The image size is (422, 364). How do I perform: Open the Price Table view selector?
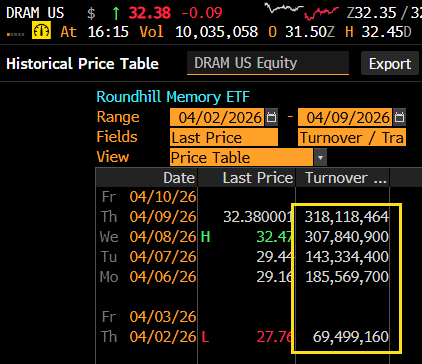(241, 157)
